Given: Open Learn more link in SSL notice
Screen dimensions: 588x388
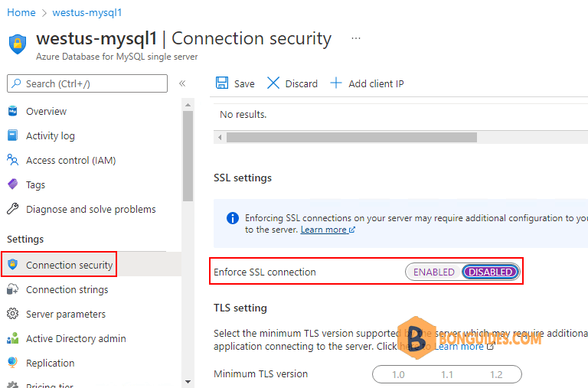Looking at the screenshot, I should click(328, 230).
